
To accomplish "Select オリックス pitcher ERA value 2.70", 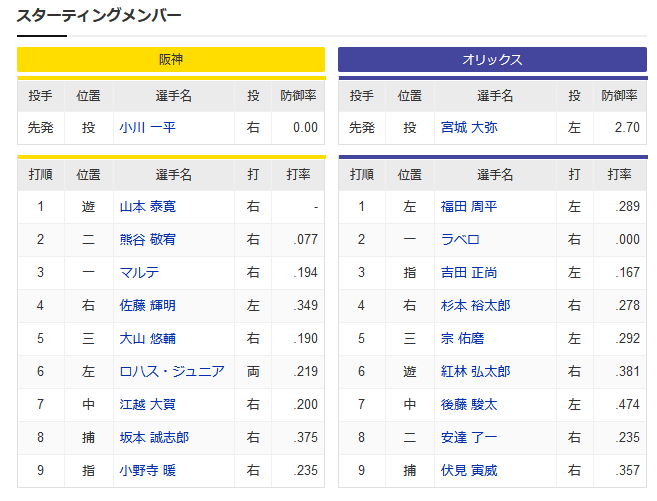I will 627,127.
